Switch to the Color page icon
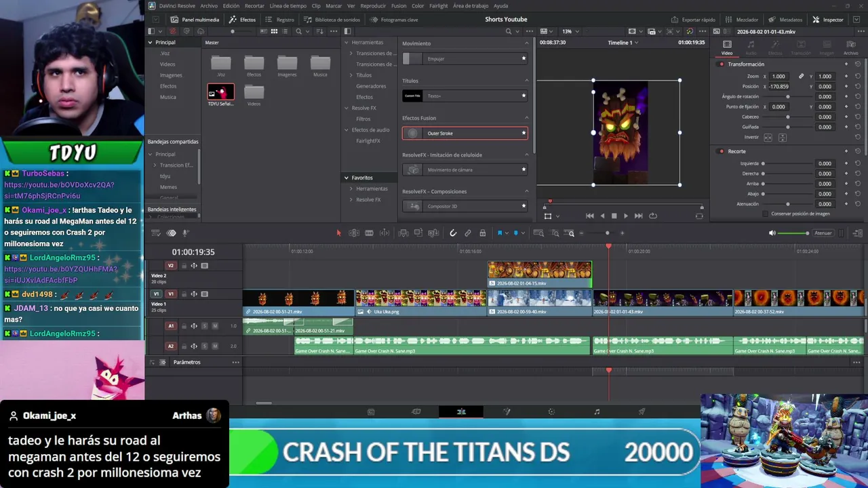The image size is (868, 488). pos(551,411)
